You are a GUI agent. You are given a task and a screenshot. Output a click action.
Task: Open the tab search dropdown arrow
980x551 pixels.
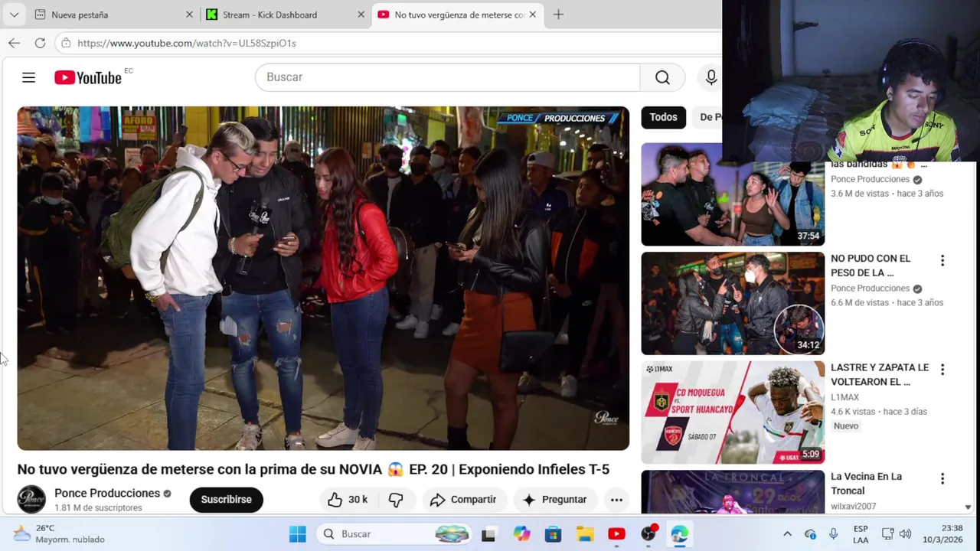tap(14, 15)
